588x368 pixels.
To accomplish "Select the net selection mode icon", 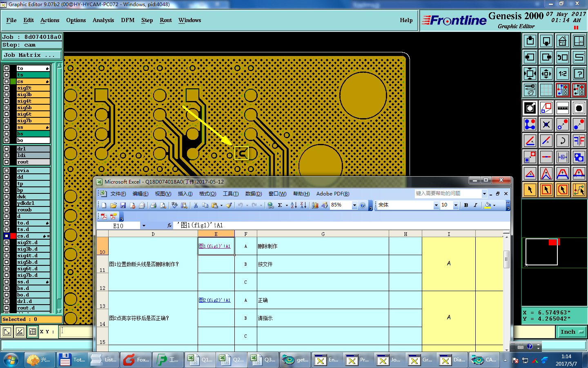I will coord(579,190).
